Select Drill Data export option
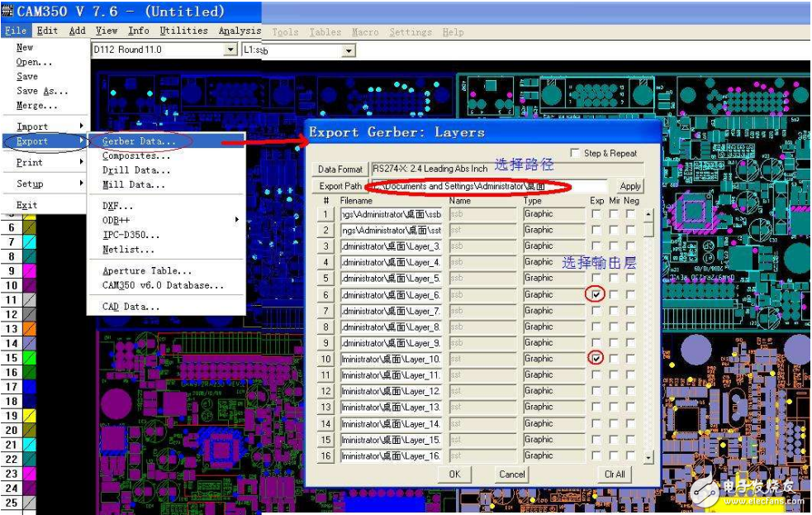This screenshot has height=515, width=812. (x=136, y=170)
